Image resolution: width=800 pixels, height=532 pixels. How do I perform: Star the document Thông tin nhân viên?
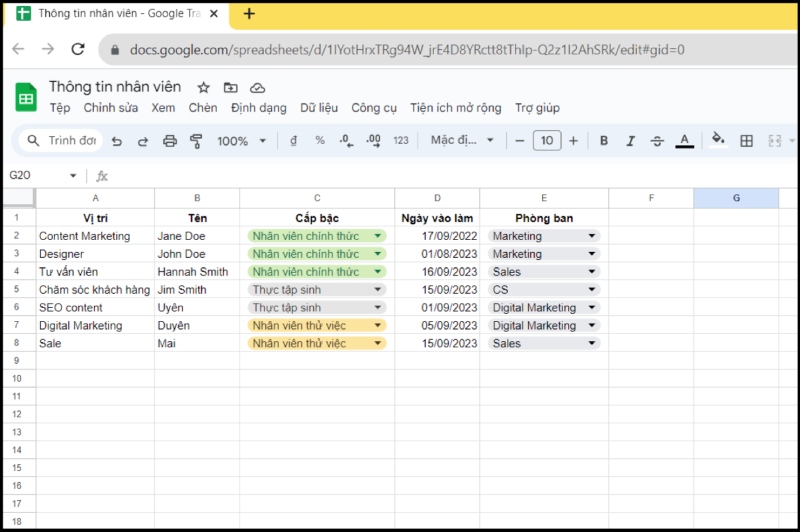[x=204, y=88]
